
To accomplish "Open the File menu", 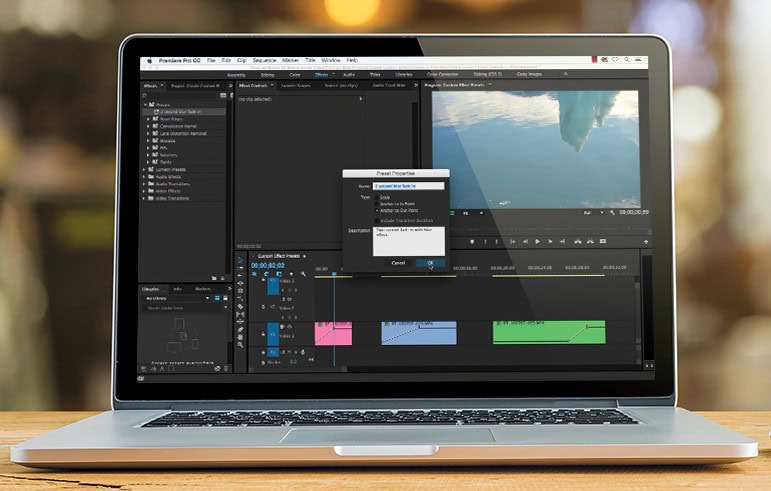I will click(211, 60).
